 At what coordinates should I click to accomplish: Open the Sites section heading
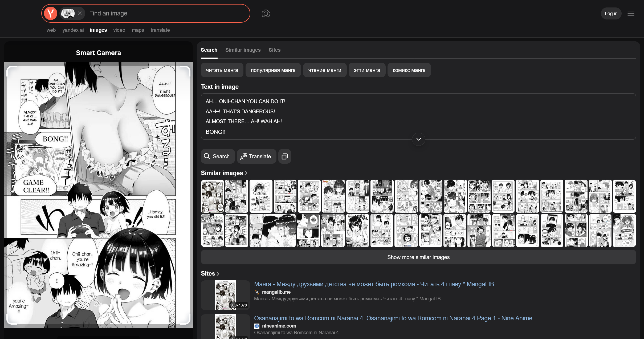(x=210, y=273)
